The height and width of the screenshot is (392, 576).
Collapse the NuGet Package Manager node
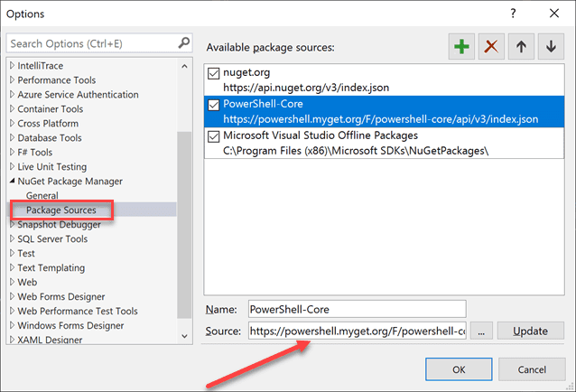[x=13, y=182]
